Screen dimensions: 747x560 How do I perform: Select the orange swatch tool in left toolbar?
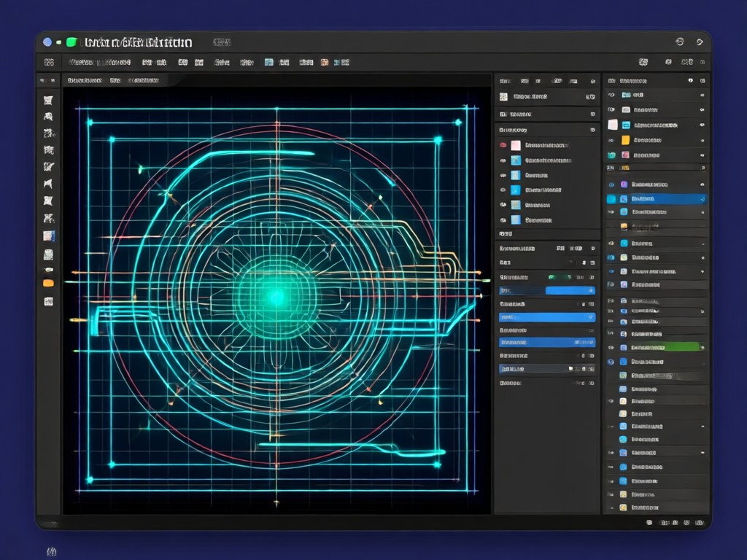49,284
